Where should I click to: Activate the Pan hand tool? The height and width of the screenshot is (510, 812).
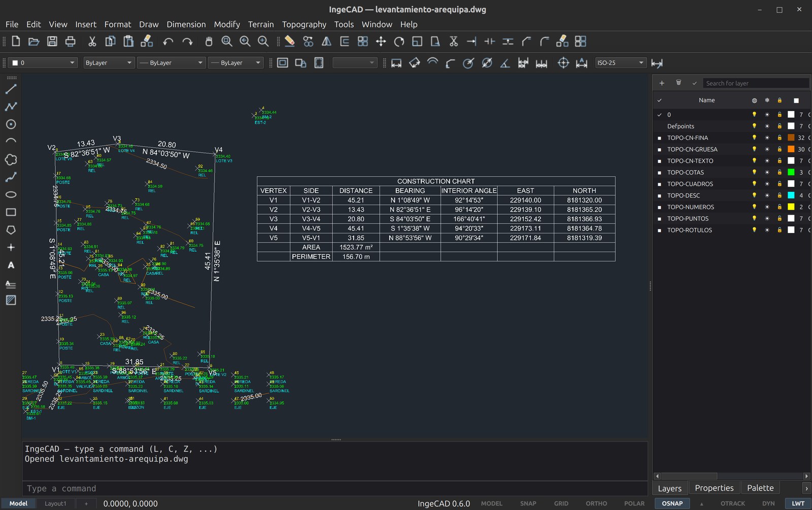(208, 41)
